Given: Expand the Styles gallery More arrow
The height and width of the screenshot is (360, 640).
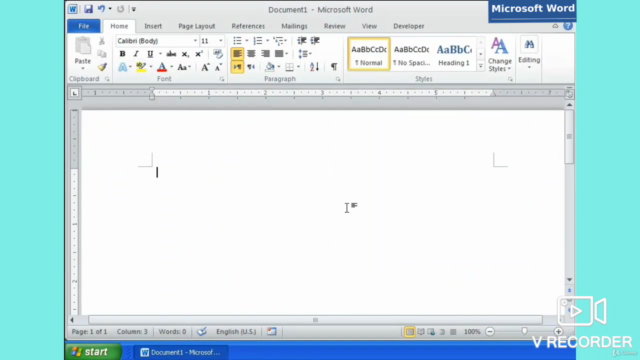Looking at the screenshot, I should 480,66.
